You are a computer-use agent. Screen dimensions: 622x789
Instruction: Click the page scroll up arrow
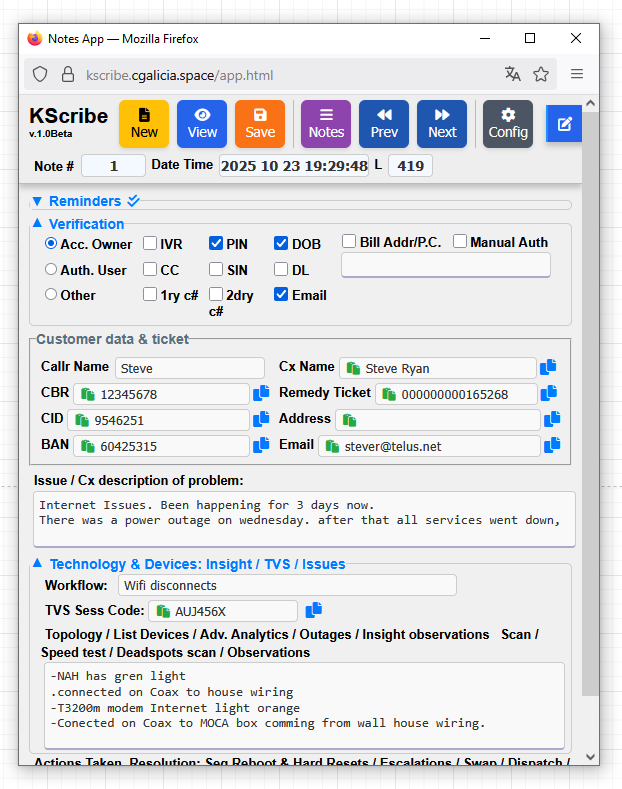click(590, 103)
